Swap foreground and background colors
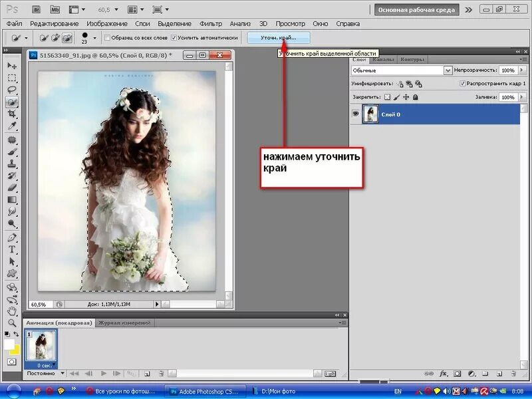The height and width of the screenshot is (399, 532). (x=16, y=334)
